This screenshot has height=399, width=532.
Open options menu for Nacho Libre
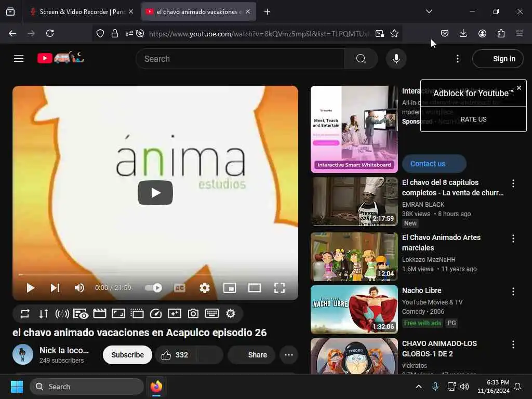click(x=513, y=291)
